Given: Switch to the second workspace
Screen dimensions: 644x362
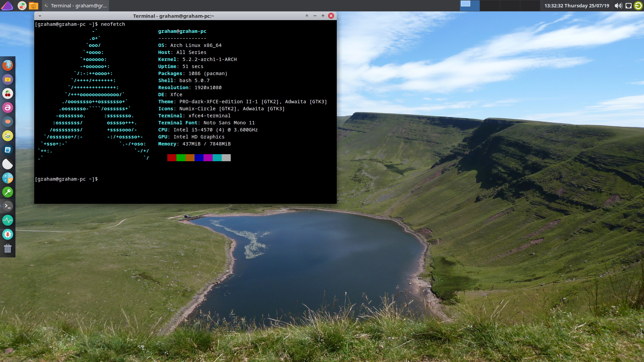Looking at the screenshot, I should pyautogui.click(x=490, y=6).
